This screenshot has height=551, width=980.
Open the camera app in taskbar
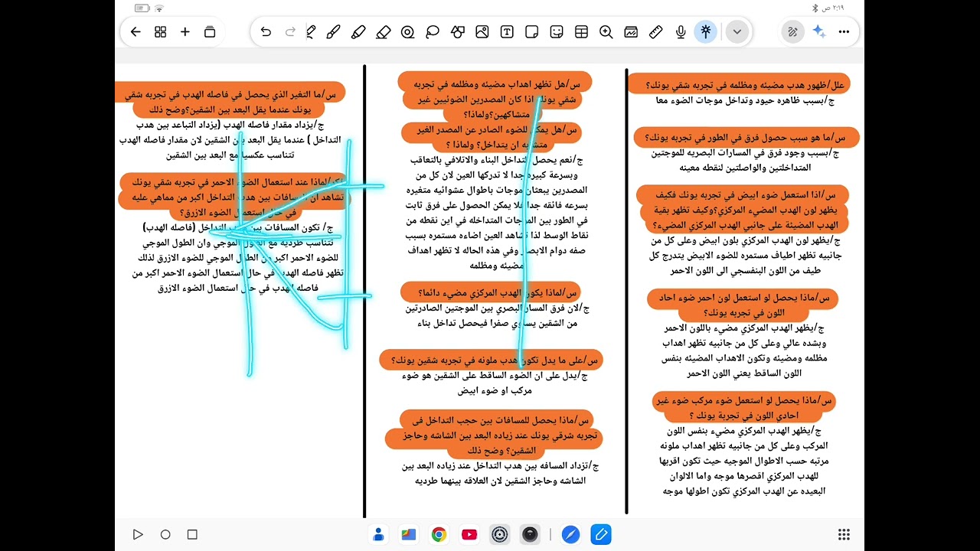530,534
